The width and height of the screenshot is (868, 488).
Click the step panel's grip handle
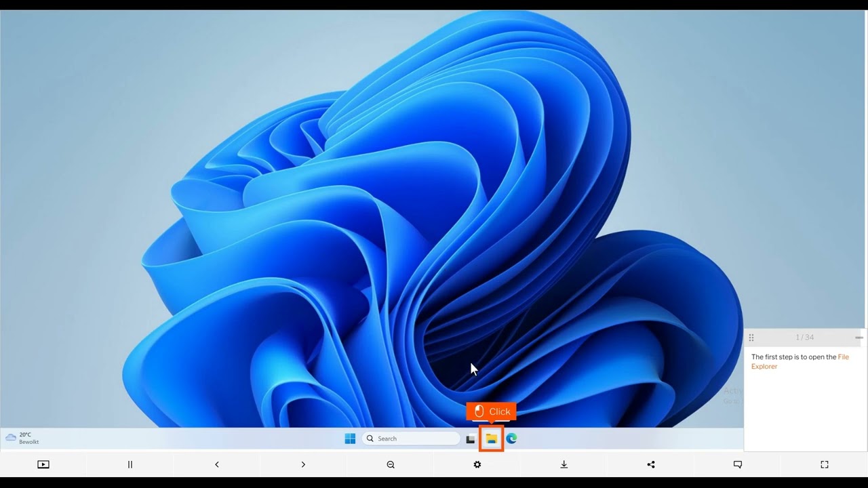pyautogui.click(x=751, y=338)
